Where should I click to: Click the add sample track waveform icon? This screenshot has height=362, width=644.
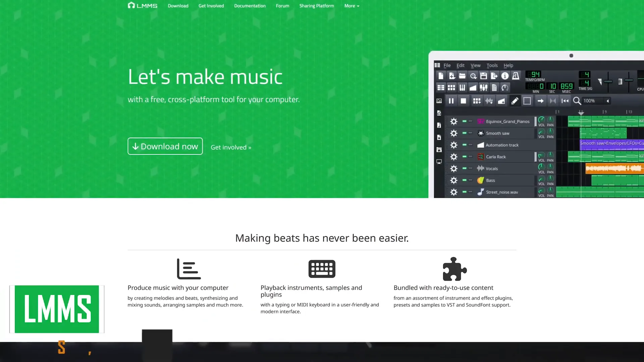(x=489, y=101)
